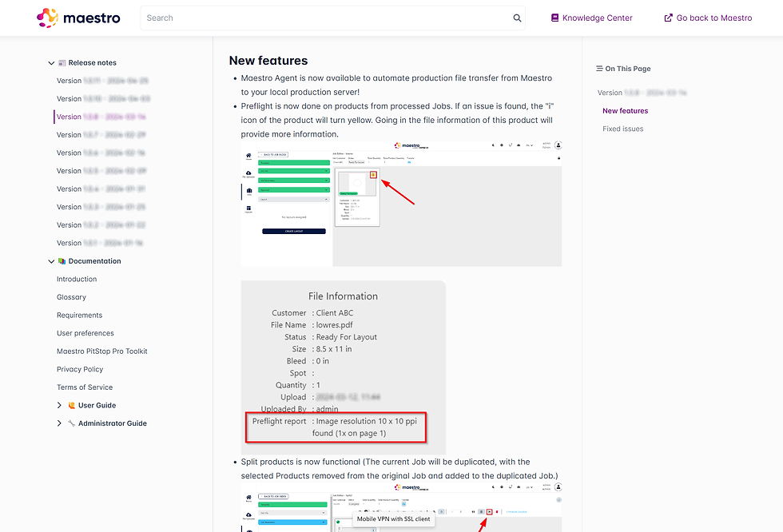Collapse the Release notes chevron
Image resolution: width=783 pixels, height=532 pixels.
pyautogui.click(x=51, y=63)
